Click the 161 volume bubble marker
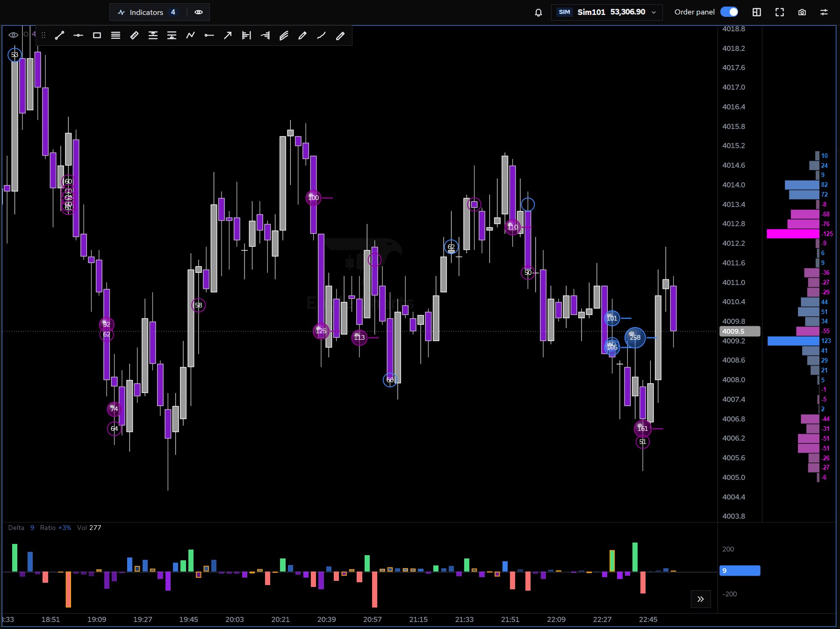The width and height of the screenshot is (840, 629). 643,429
